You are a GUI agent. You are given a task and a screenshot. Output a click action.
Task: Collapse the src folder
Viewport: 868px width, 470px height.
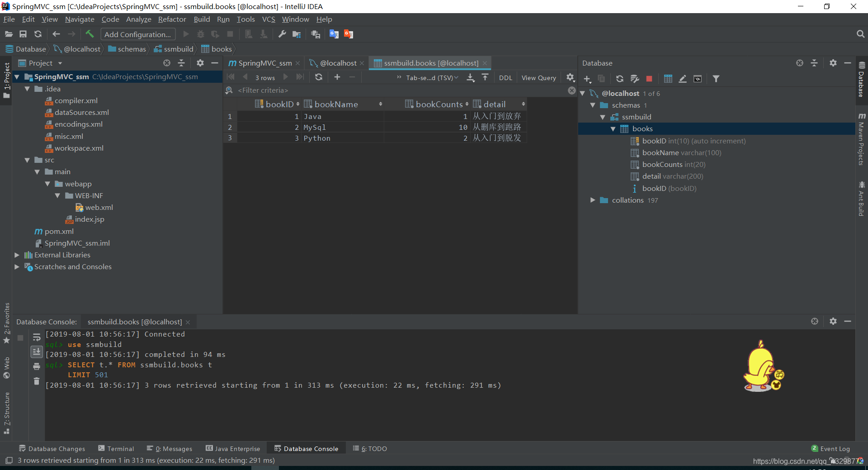27,160
